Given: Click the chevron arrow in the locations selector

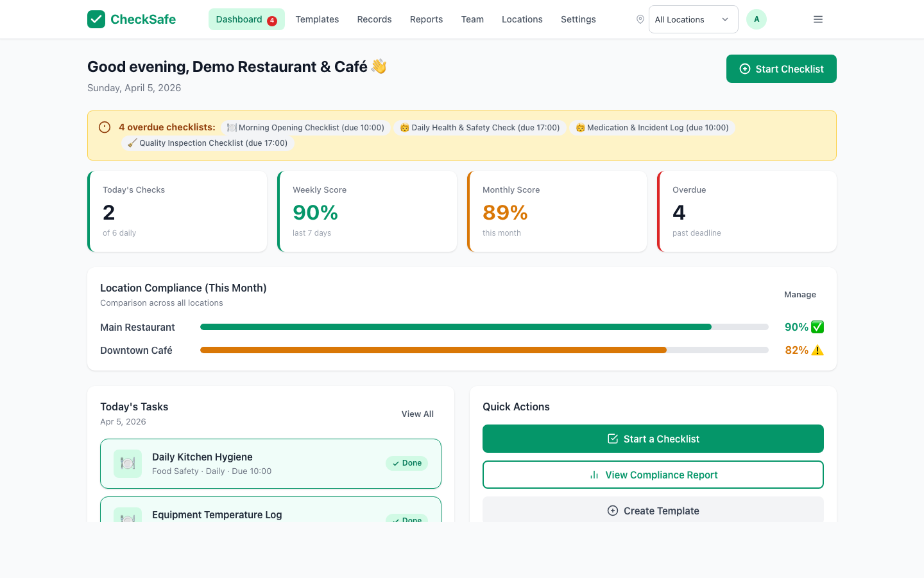Looking at the screenshot, I should point(726,19).
